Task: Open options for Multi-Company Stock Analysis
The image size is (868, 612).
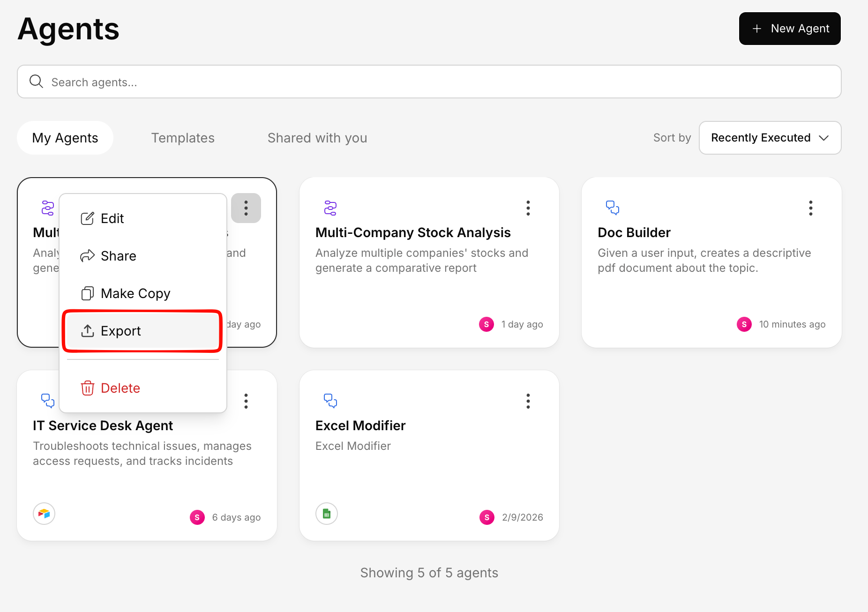Action: (528, 208)
